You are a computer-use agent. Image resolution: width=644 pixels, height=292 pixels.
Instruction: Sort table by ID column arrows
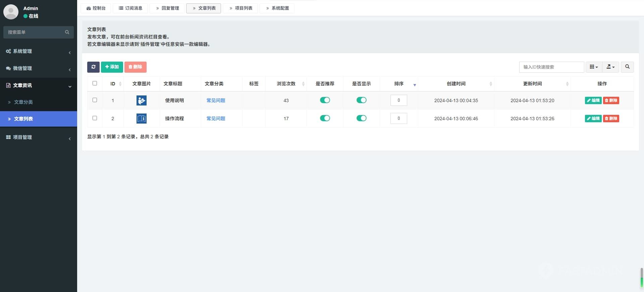click(x=120, y=84)
